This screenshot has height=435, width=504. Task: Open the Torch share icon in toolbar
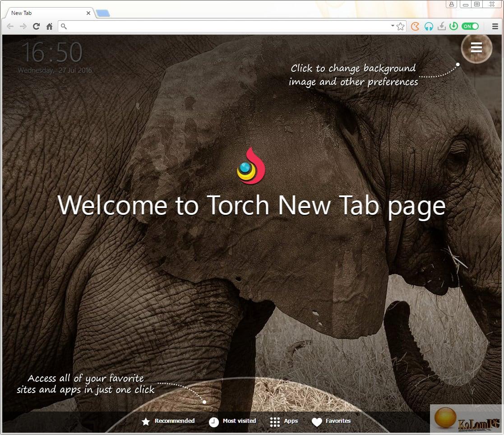tap(415, 26)
